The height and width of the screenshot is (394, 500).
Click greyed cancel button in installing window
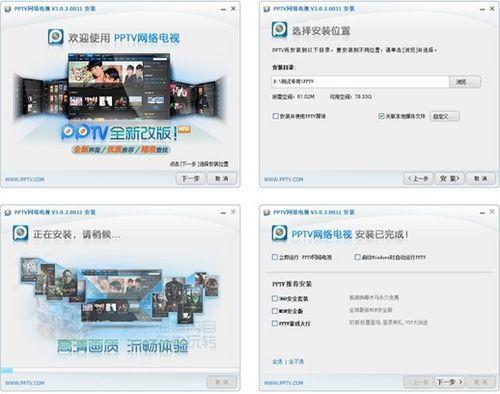pos(222,382)
